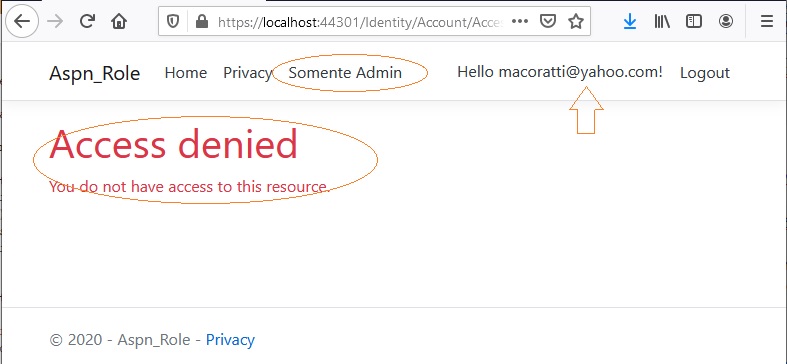Go back with the browser back arrow
This screenshot has height=364, width=787.
coord(22,21)
